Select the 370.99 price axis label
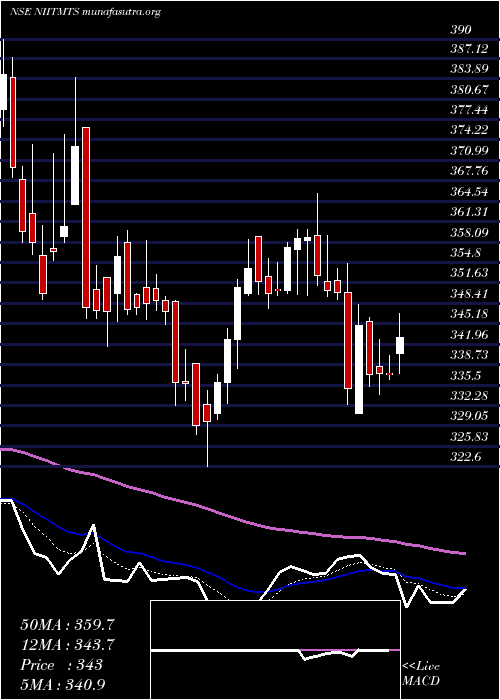Screen dimensions: 500x700 [469, 150]
